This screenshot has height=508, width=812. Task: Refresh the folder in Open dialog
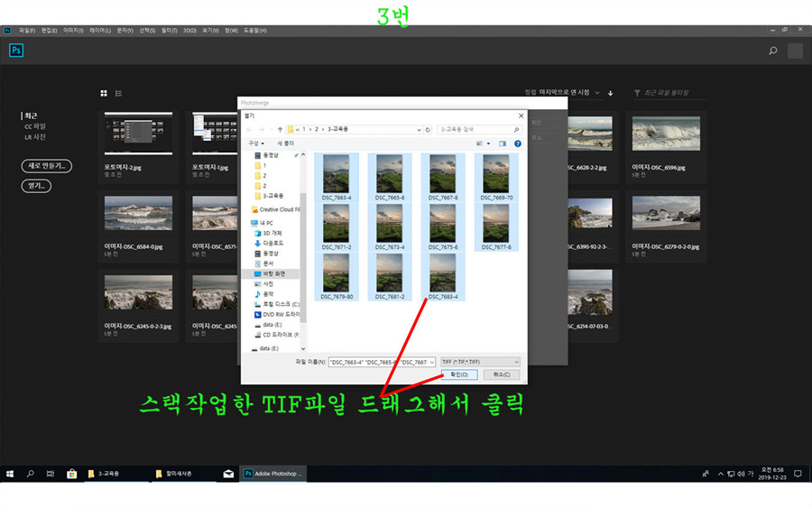click(x=428, y=129)
